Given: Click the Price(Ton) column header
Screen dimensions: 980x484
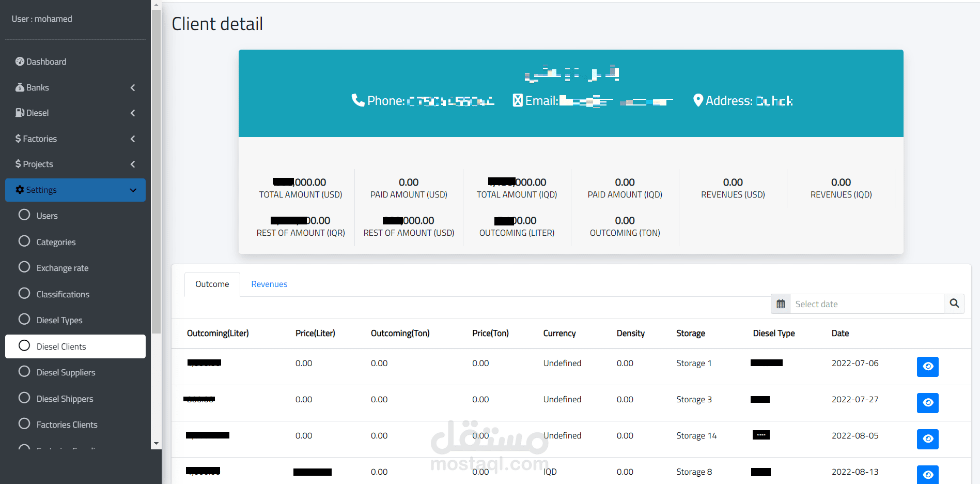Looking at the screenshot, I should [x=490, y=334].
